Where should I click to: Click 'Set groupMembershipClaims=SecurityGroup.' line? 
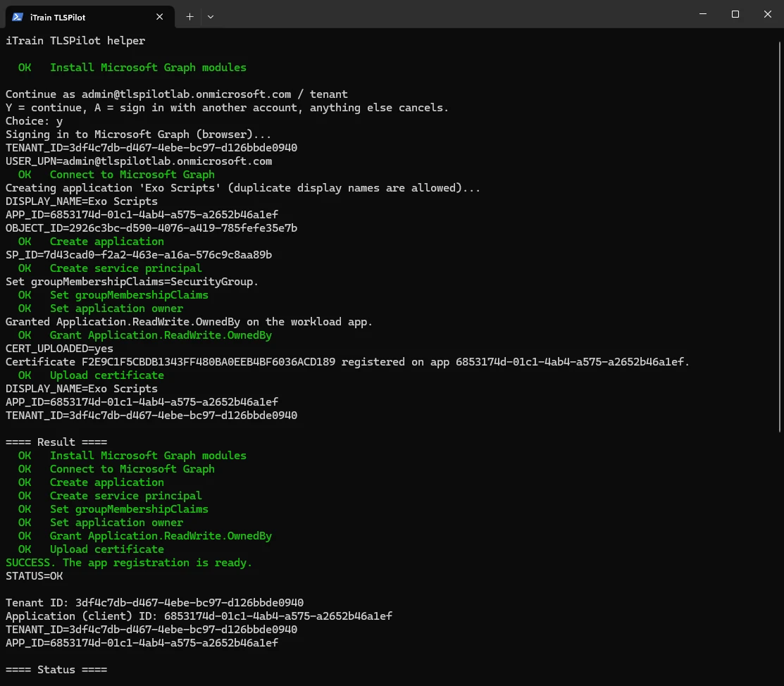(x=132, y=282)
